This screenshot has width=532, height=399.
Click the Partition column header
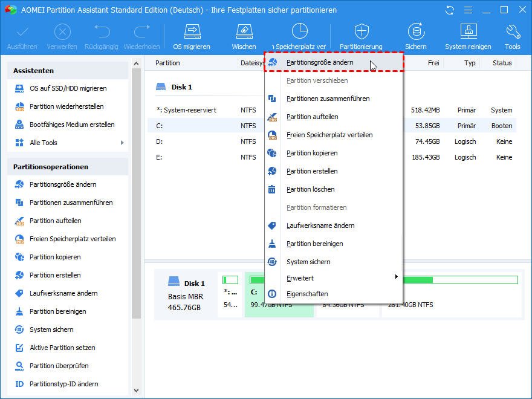tap(167, 63)
